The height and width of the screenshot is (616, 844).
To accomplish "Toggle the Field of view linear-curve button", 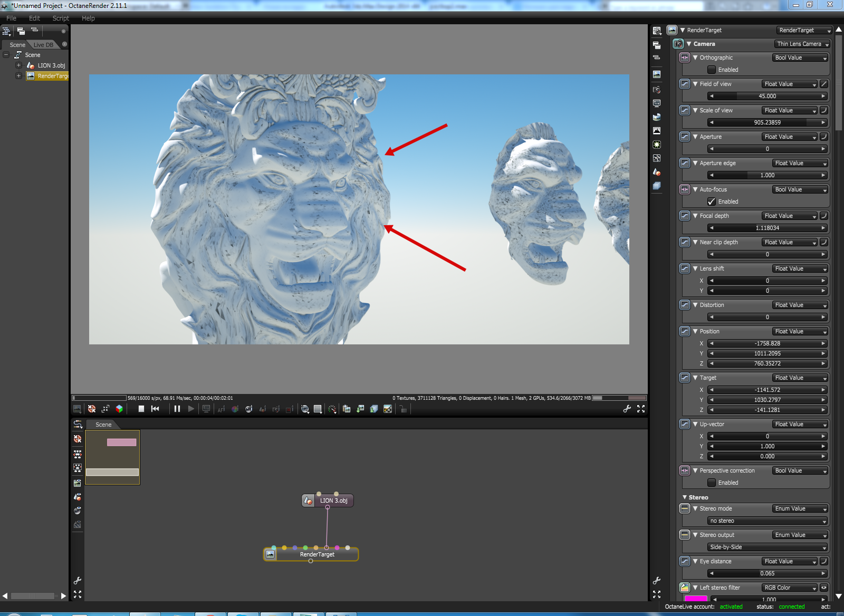I will (x=824, y=84).
